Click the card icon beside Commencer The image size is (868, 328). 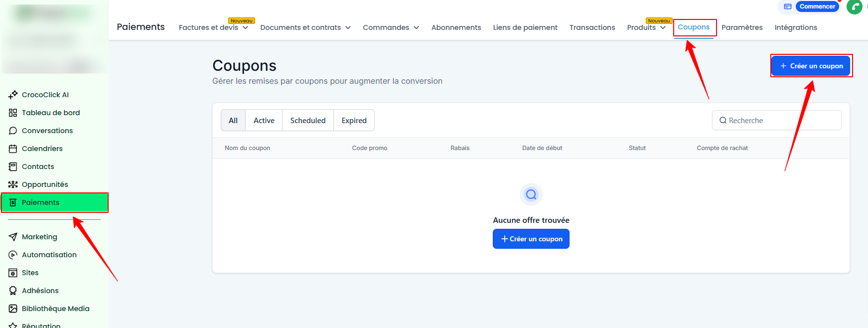[x=788, y=6]
